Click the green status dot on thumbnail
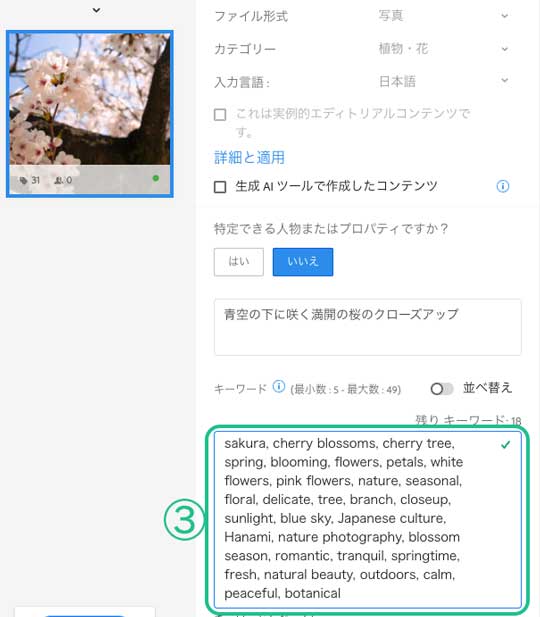540x617 pixels. click(156, 178)
